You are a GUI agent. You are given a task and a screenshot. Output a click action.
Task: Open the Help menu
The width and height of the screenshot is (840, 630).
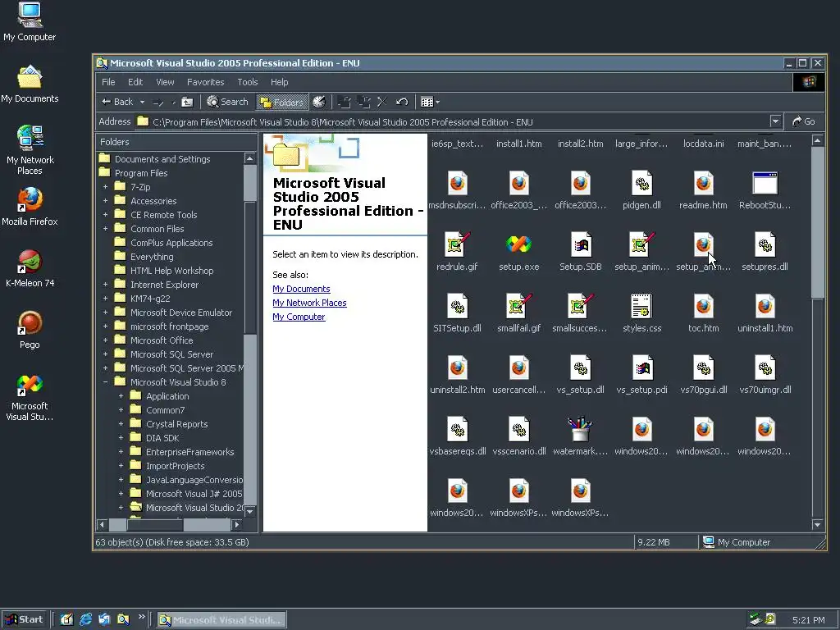279,82
